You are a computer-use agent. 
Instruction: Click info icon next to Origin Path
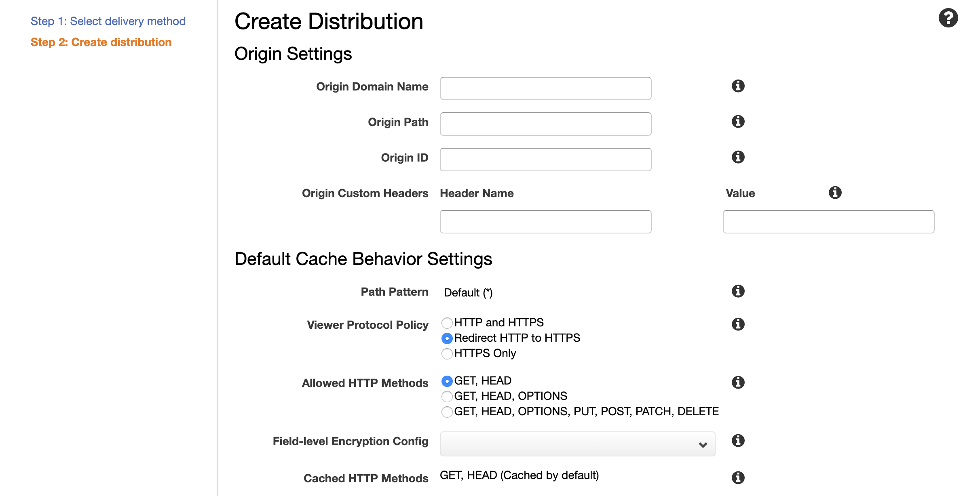point(738,122)
